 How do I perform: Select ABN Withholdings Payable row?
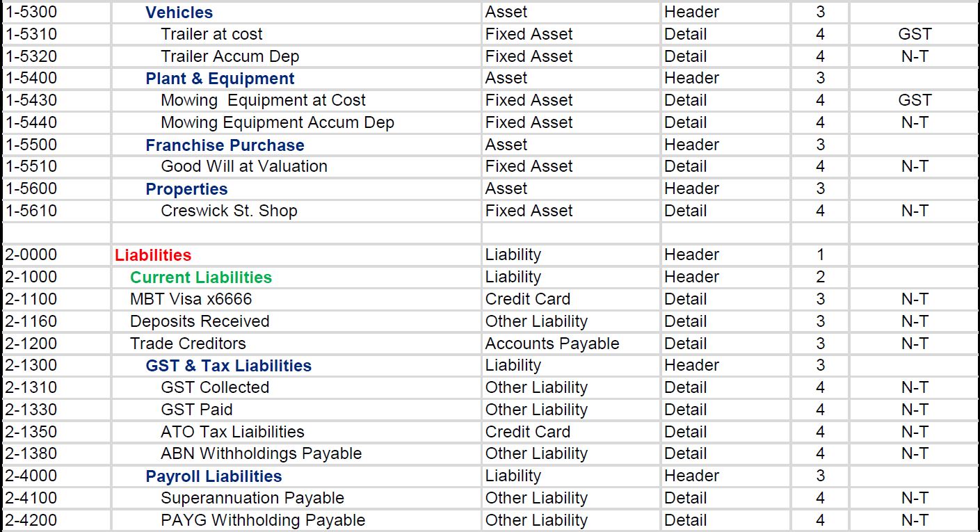click(261, 453)
